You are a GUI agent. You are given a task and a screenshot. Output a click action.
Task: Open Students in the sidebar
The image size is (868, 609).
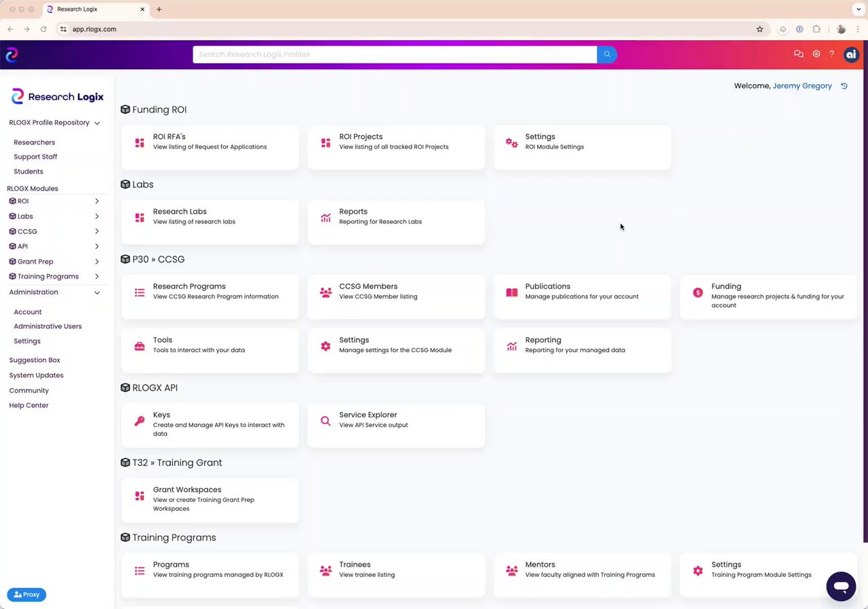[28, 172]
